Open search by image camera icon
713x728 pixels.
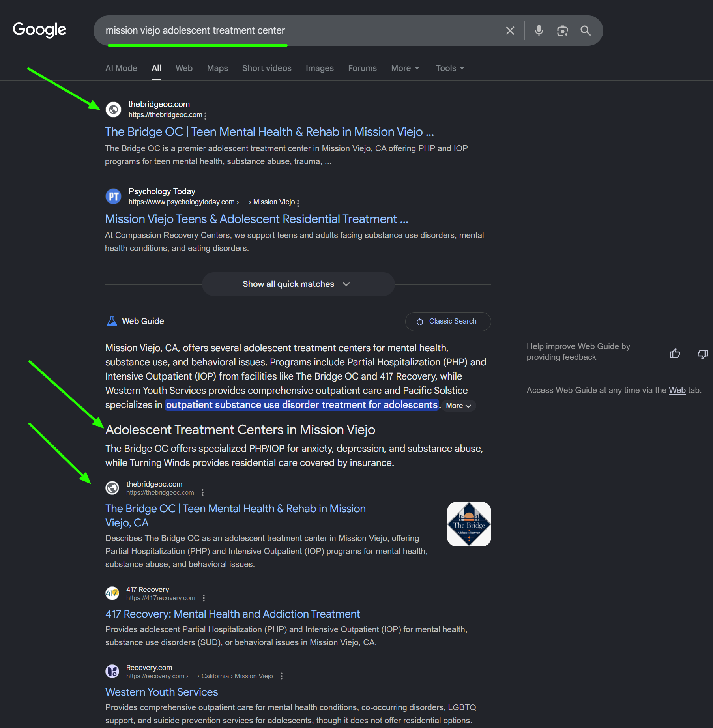562,30
